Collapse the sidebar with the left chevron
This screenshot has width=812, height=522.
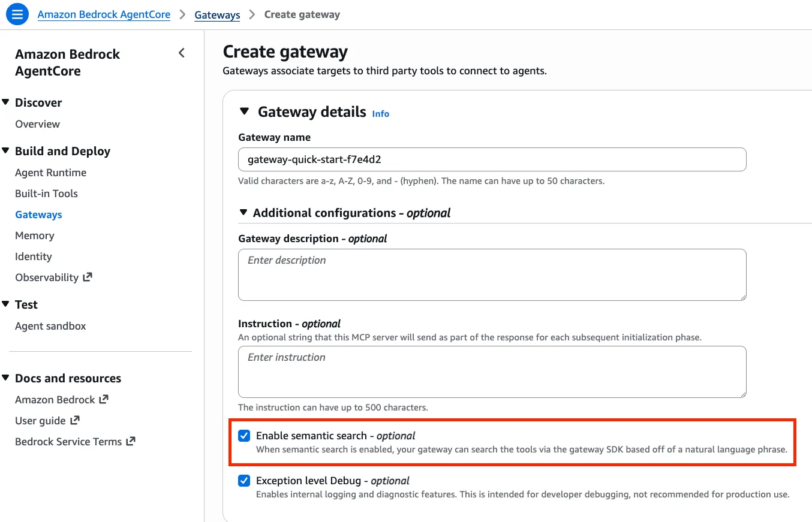pos(182,53)
